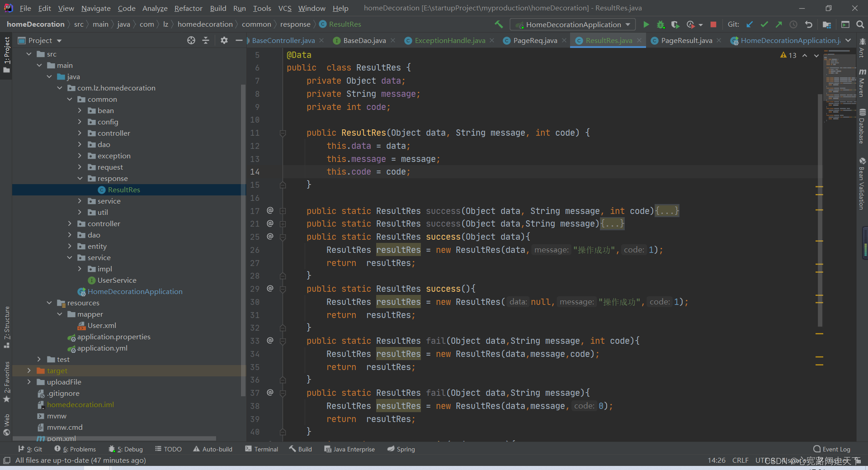Go to next highlighted error arrow

(816, 55)
